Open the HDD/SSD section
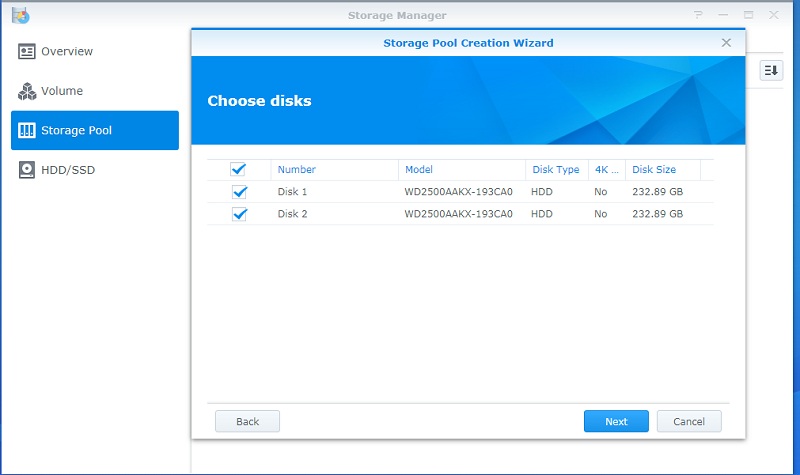 (x=95, y=170)
